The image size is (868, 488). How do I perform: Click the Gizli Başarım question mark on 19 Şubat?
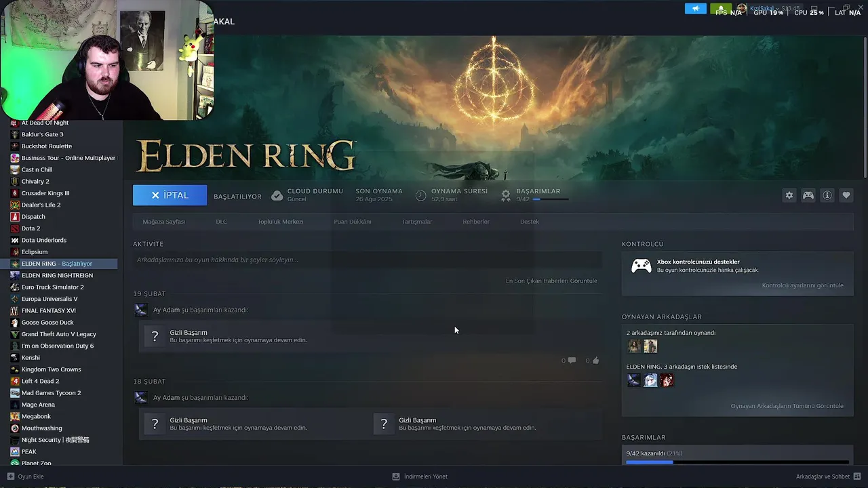tap(155, 336)
